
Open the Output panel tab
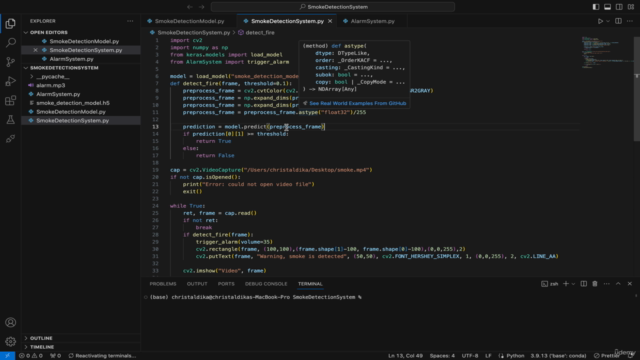click(197, 284)
